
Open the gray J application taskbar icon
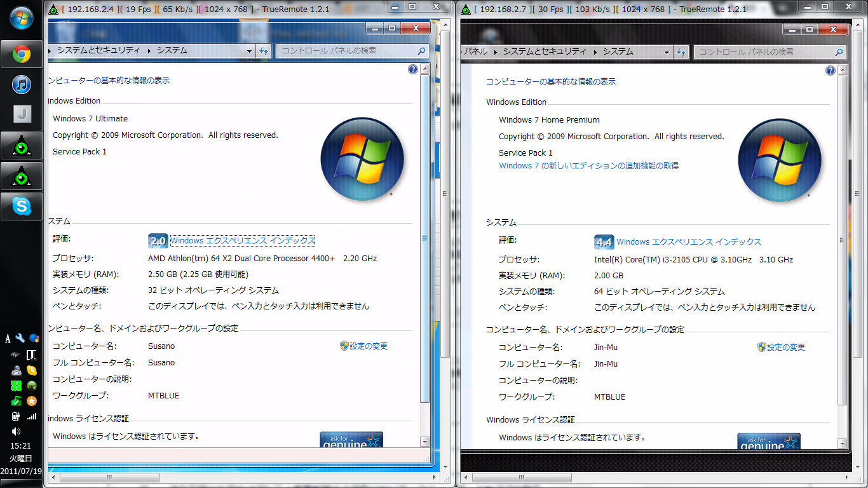22,114
